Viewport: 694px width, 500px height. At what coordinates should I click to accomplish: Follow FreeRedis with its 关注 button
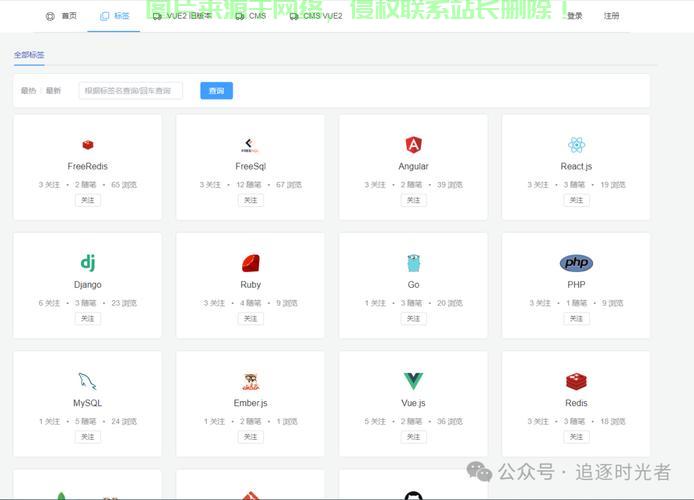pos(88,200)
